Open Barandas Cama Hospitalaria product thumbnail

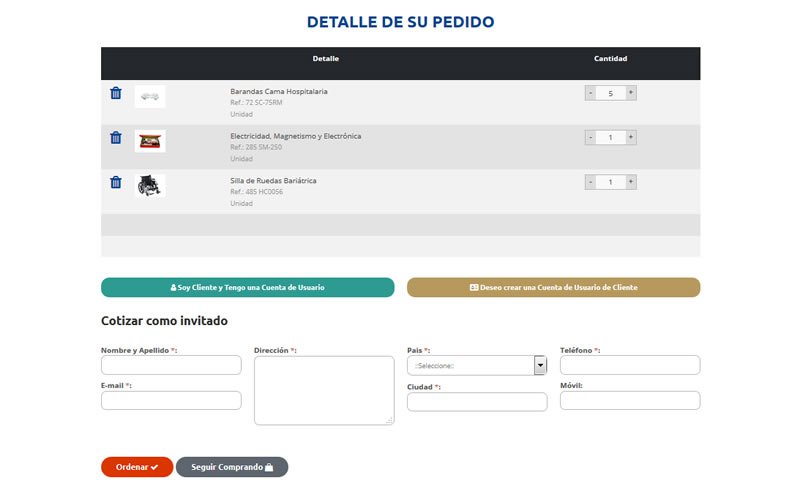[x=150, y=96]
